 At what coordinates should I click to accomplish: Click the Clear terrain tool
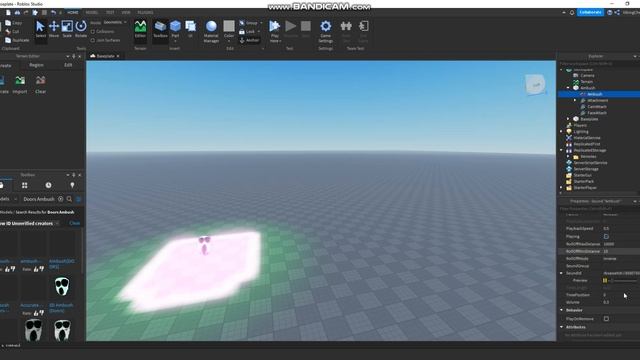pyautogui.click(x=40, y=84)
